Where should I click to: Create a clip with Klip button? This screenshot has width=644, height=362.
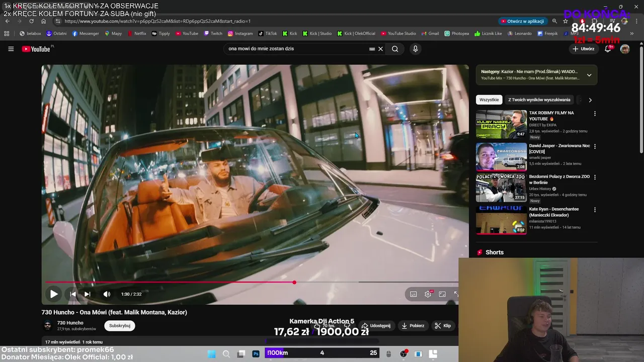click(443, 326)
